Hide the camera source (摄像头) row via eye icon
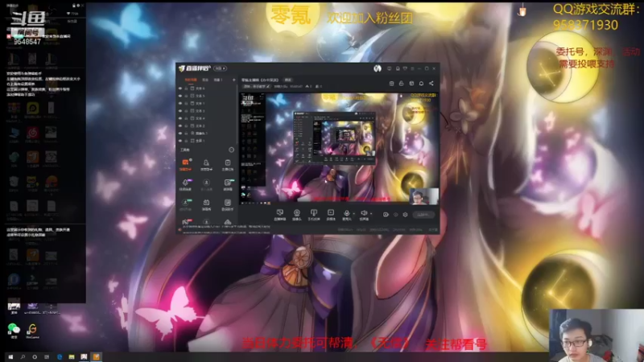This screenshot has width=644, height=362. point(180,133)
